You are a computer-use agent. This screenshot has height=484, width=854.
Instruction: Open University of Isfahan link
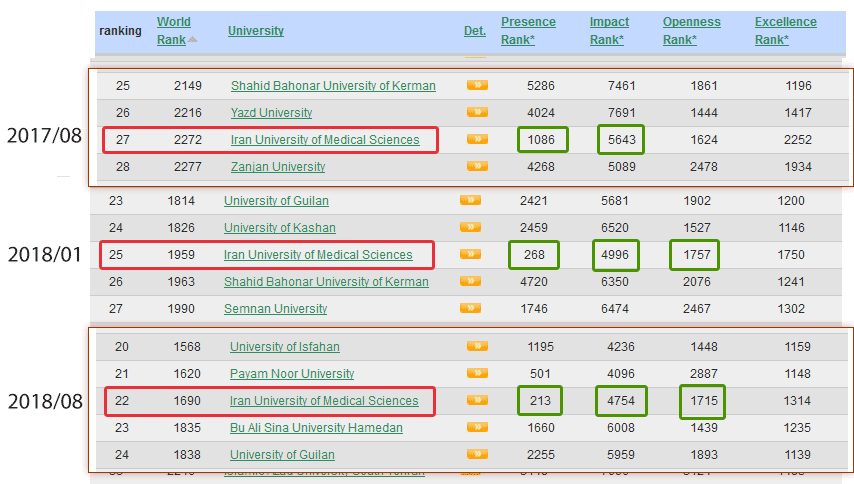tap(284, 347)
